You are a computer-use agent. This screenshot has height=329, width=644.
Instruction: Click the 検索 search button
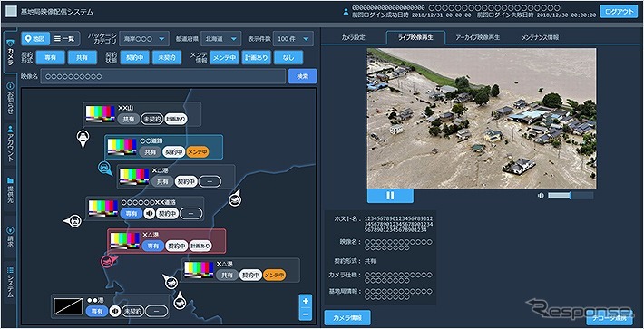click(x=303, y=76)
